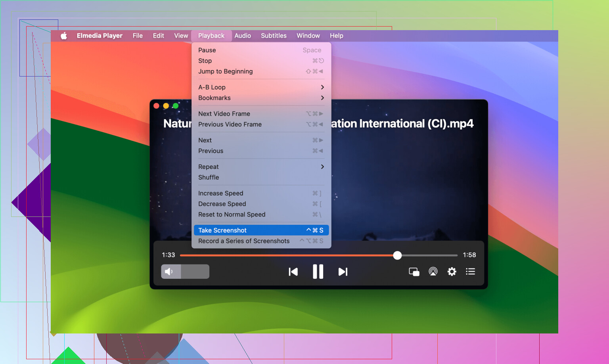This screenshot has height=364, width=609.
Task: Close the player window red button
Action: (x=156, y=106)
